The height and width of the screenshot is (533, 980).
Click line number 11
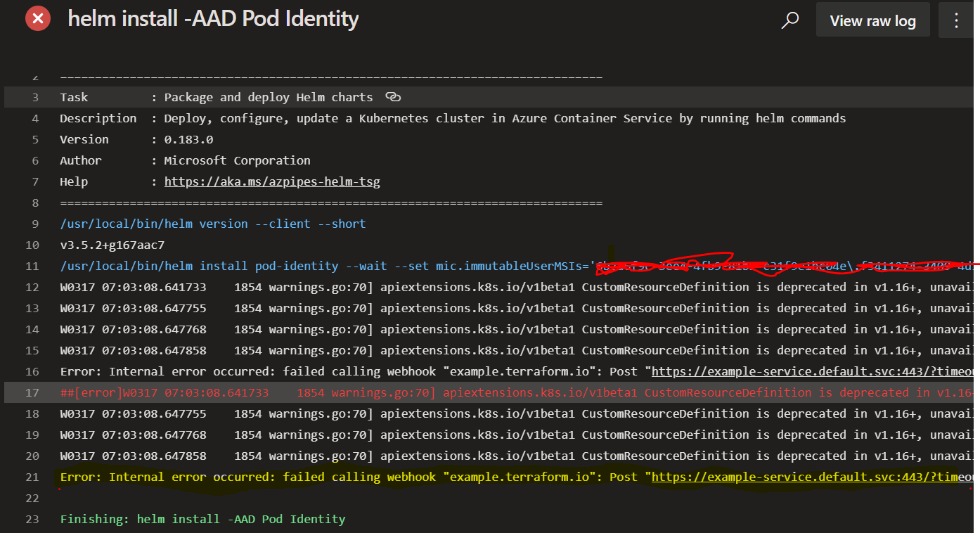(32, 266)
